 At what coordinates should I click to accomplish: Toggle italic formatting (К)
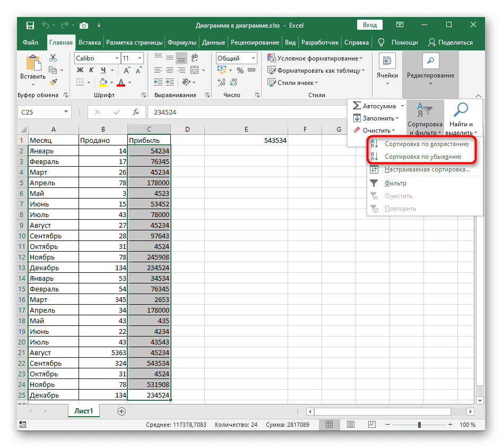(90, 70)
